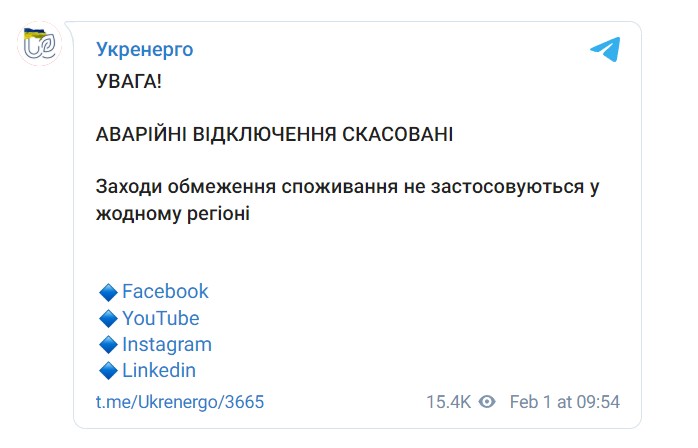Follow the YouTube link

point(160,318)
